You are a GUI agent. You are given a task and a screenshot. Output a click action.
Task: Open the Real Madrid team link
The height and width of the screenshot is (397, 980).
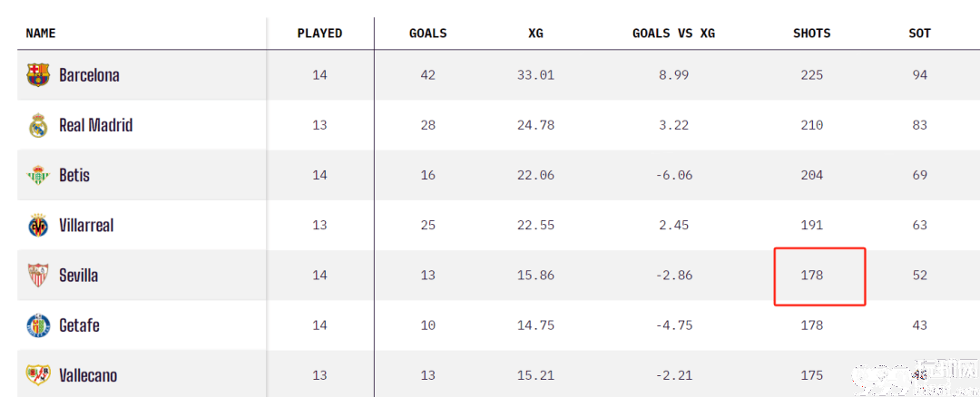pos(95,125)
